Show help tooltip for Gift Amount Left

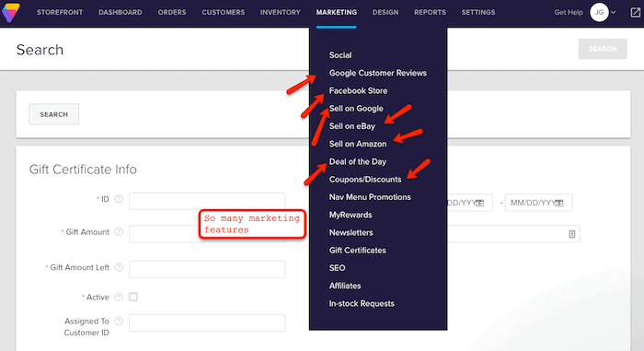[119, 267]
